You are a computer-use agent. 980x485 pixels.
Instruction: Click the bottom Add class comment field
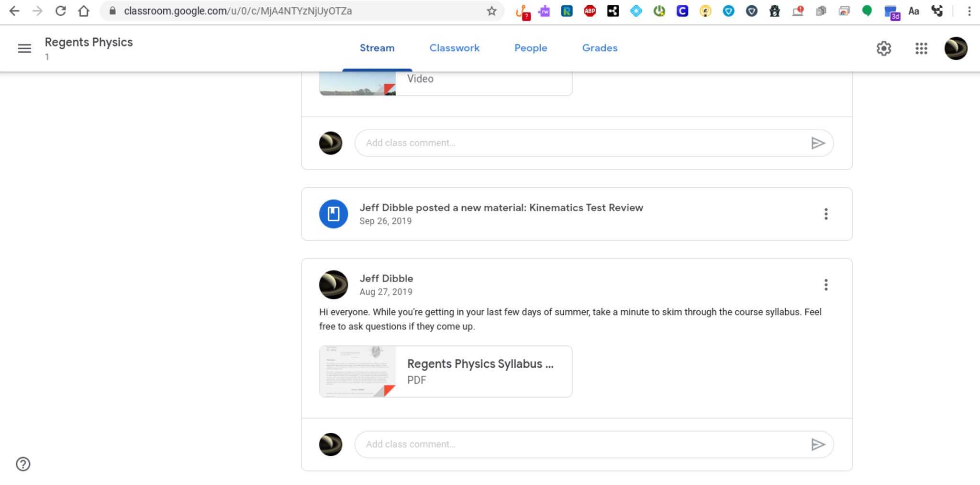[579, 444]
